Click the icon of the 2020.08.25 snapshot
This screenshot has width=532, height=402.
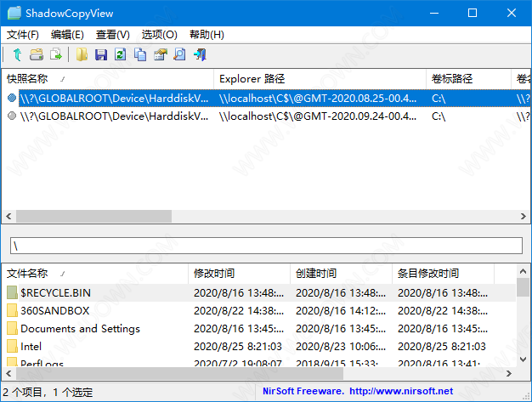click(12, 98)
